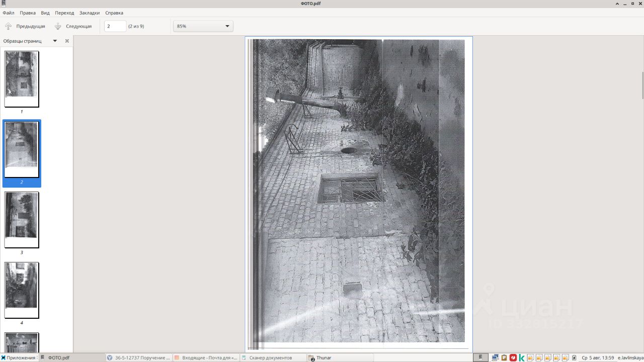Open the Справка menu
Screen dimensions: 644x362
[114, 13]
